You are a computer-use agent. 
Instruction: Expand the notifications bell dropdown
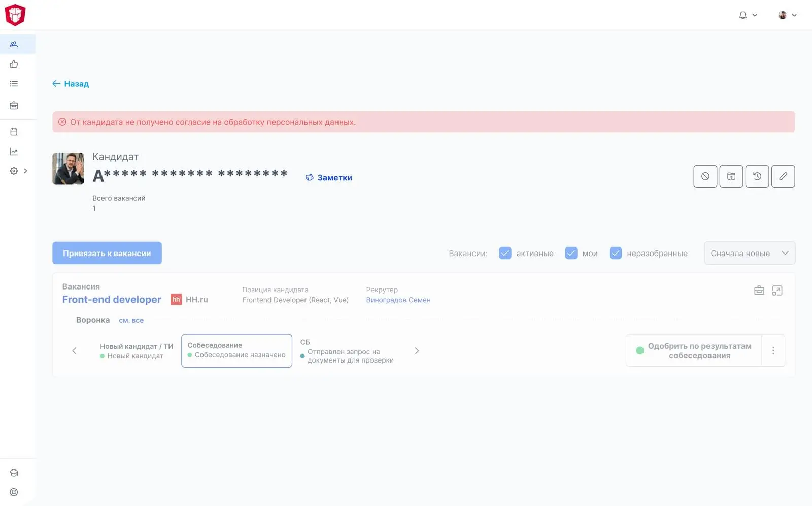point(748,15)
